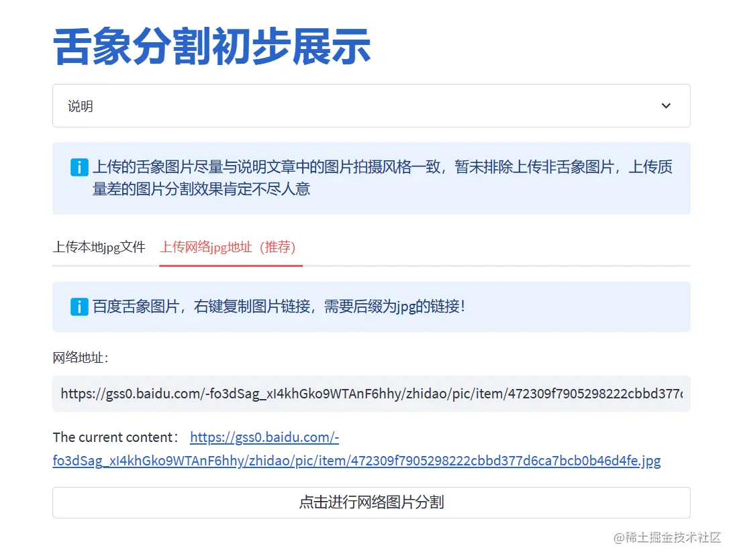Click the 上传的舌象图片尽量与说明文章 notice text
The image size is (737, 560).
click(x=382, y=178)
